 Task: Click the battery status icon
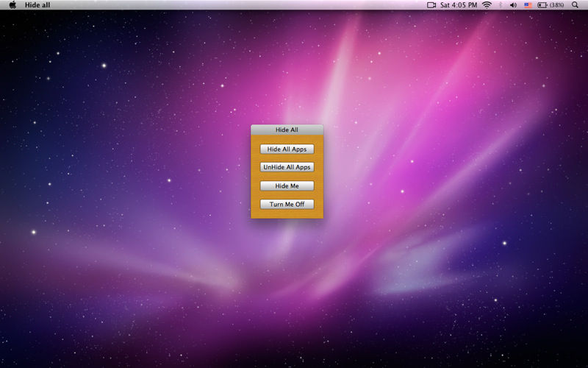pos(542,5)
